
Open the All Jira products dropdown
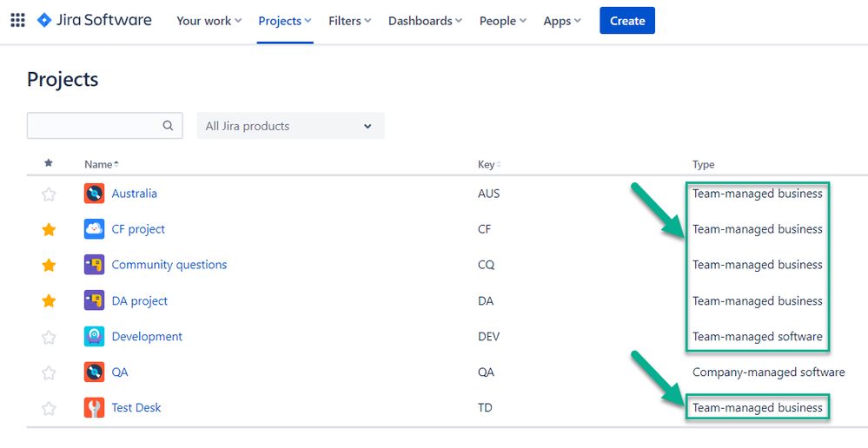(x=290, y=126)
